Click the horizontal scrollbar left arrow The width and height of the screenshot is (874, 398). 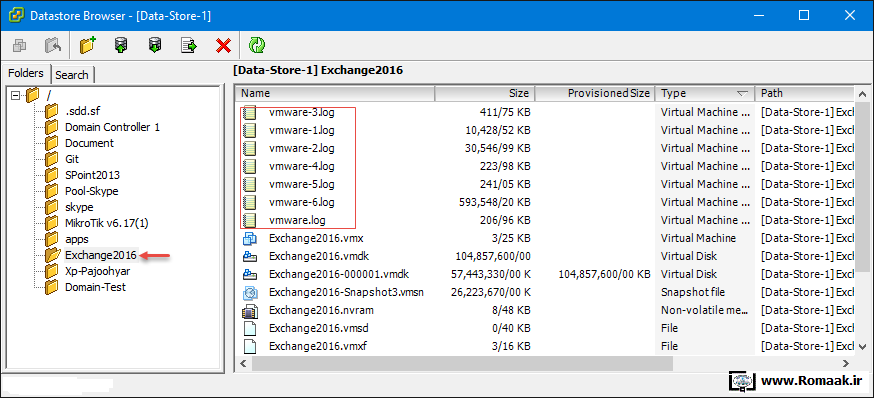[x=244, y=363]
